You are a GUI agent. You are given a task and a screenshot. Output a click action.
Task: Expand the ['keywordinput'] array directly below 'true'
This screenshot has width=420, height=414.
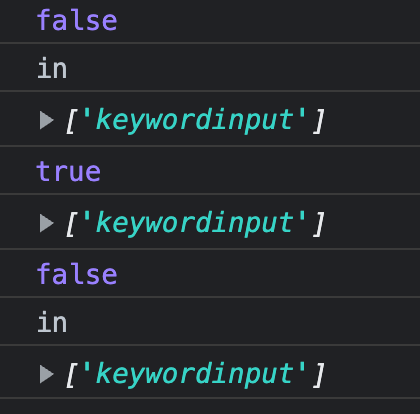pyautogui.click(x=46, y=223)
